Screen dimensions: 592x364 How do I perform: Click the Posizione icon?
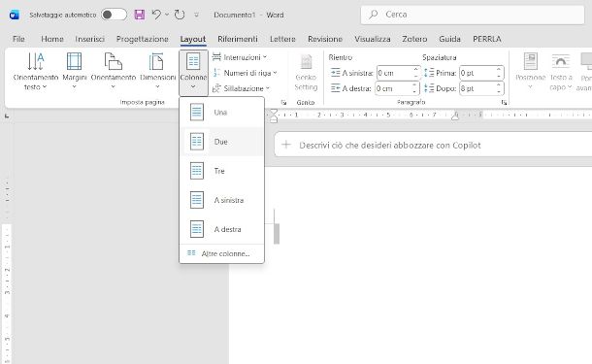tap(531, 61)
